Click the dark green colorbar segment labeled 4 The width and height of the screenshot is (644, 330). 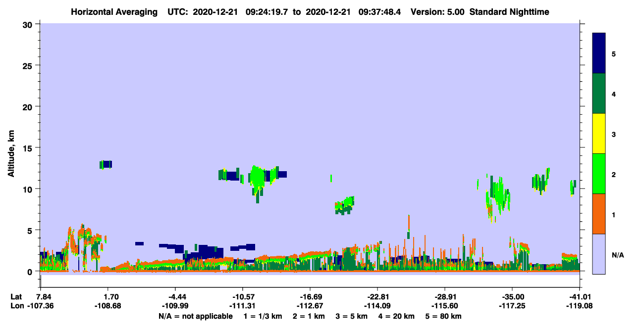[x=599, y=94]
